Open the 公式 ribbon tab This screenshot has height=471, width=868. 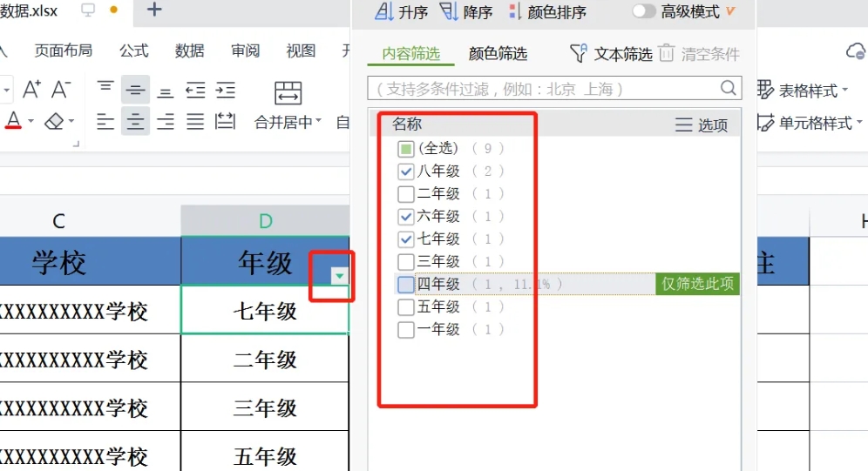pyautogui.click(x=134, y=50)
